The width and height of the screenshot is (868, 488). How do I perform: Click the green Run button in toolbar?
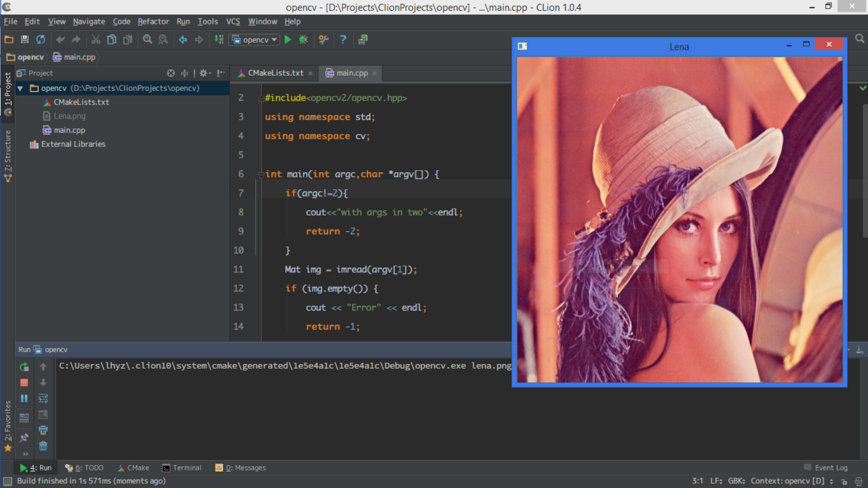pyautogui.click(x=288, y=40)
